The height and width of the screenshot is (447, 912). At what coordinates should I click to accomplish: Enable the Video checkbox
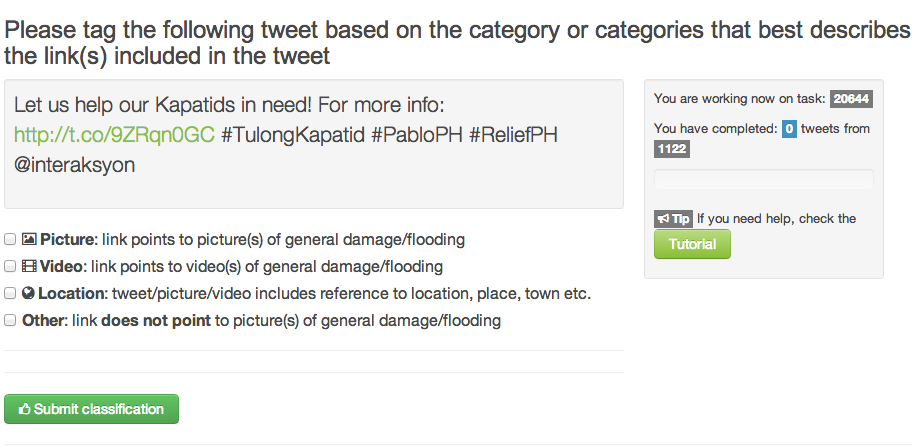point(10,267)
